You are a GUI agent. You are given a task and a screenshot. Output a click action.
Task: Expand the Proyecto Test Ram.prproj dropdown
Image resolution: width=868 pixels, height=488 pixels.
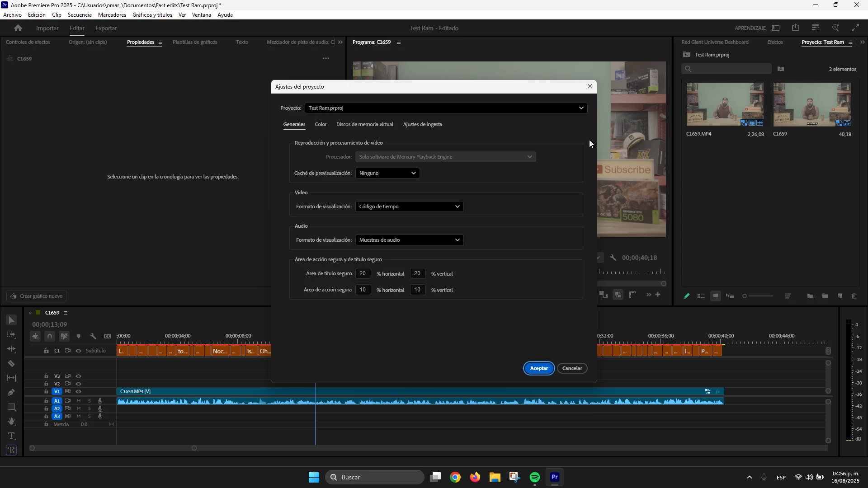446,108
